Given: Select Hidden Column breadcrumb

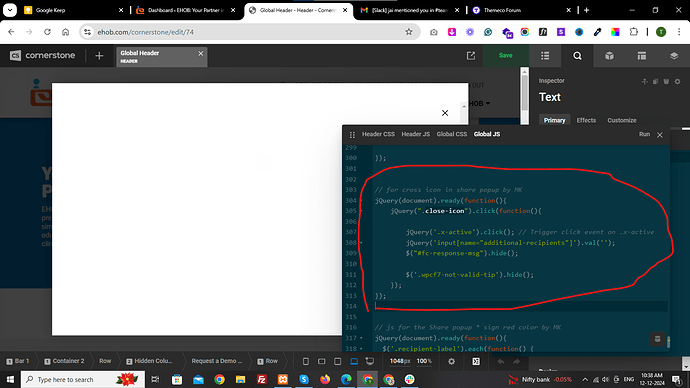Looking at the screenshot, I should coord(149,361).
